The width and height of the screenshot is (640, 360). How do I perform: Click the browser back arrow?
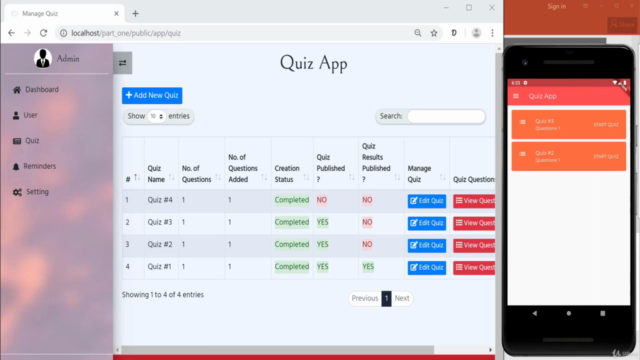pos(11,33)
